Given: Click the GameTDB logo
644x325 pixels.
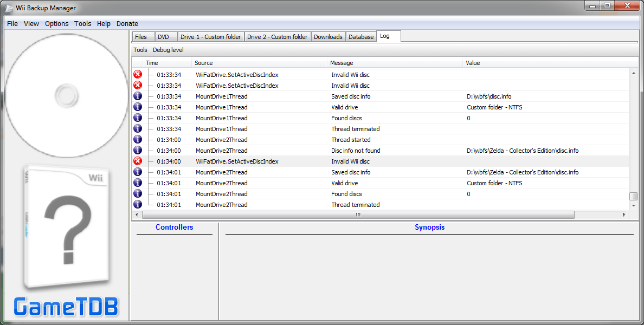Looking at the screenshot, I should click(x=66, y=307).
